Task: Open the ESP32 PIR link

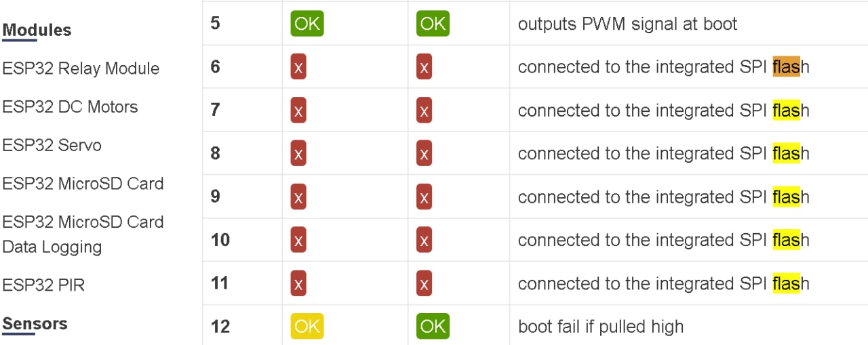Action: [43, 285]
